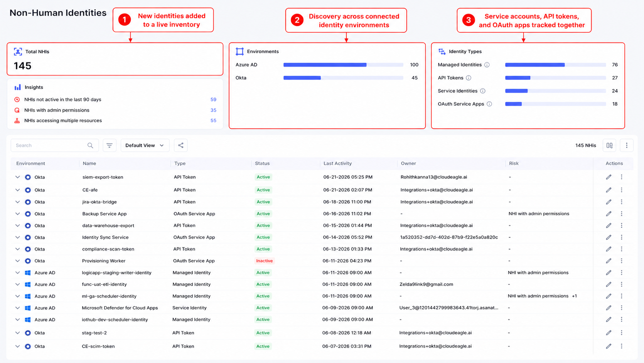Click edit pencil for Backup Service App

[x=609, y=213]
